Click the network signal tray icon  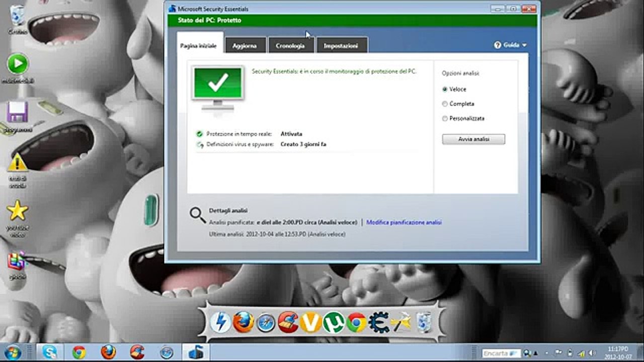pos(581,353)
